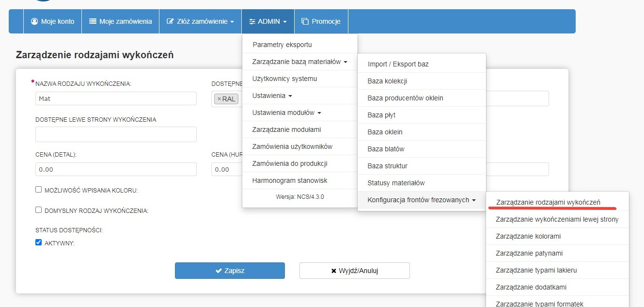Image resolution: width=644 pixels, height=307 pixels.
Task: Choose Zarządzanie kolorami menu entry
Action: [528, 236]
